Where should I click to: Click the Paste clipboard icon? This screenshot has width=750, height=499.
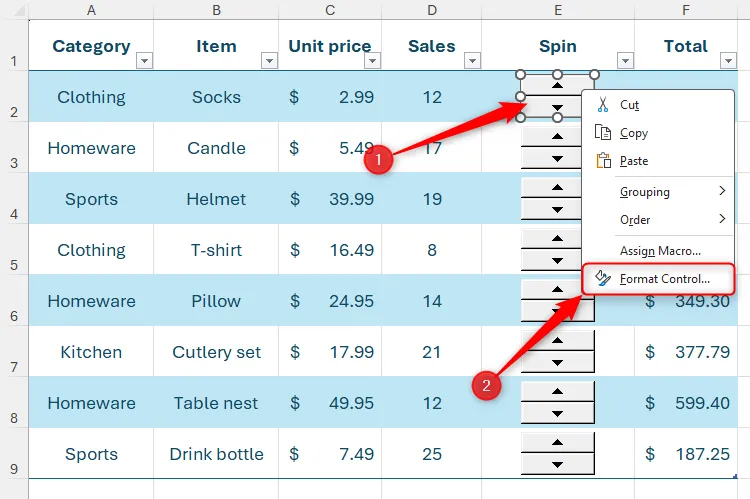pyautogui.click(x=603, y=160)
